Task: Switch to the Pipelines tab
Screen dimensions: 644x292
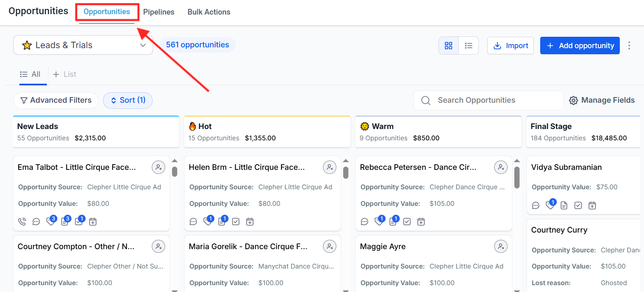Action: pyautogui.click(x=159, y=12)
